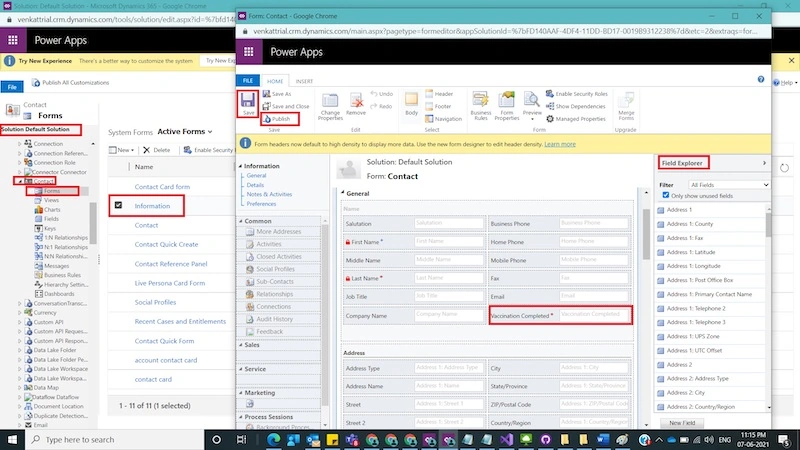Select Forms under Contact in tree
The height and width of the screenshot is (450, 800).
(52, 191)
